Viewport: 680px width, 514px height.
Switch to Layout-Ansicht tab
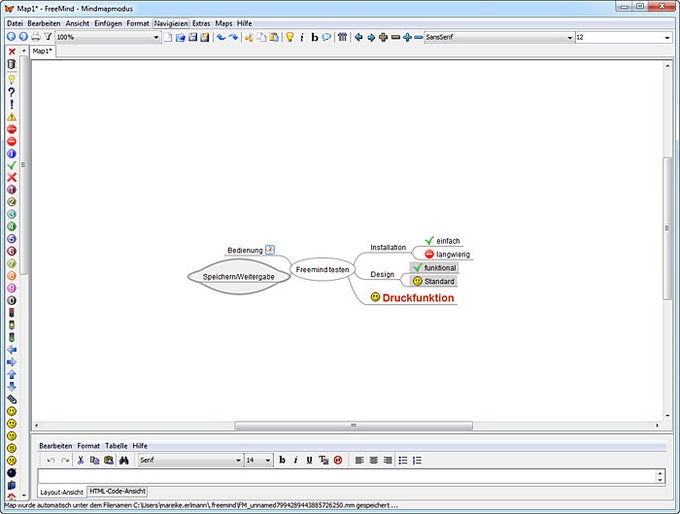[x=62, y=492]
